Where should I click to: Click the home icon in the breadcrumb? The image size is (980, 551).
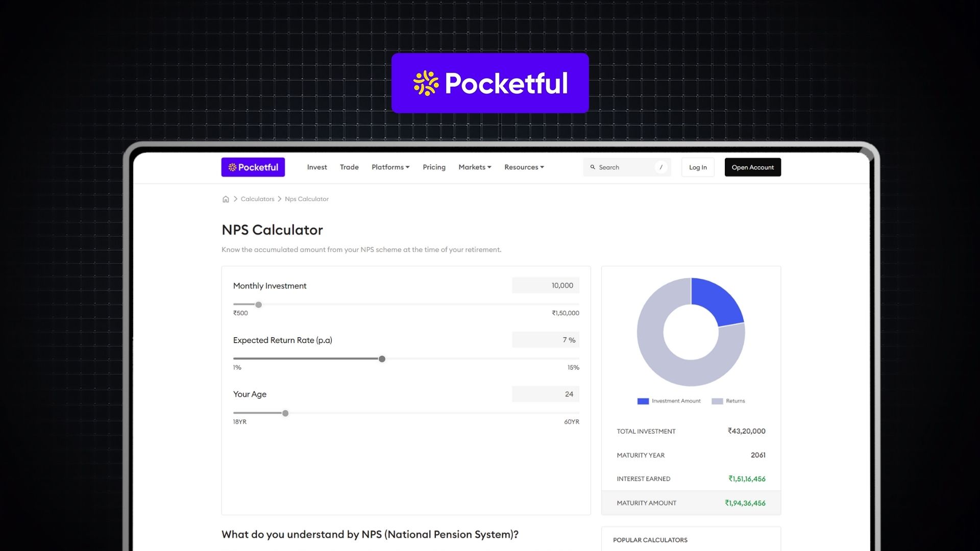click(x=226, y=199)
